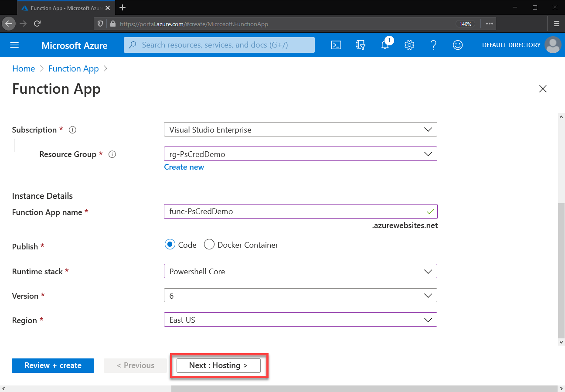Click the browser address bar URL

pyautogui.click(x=194, y=24)
